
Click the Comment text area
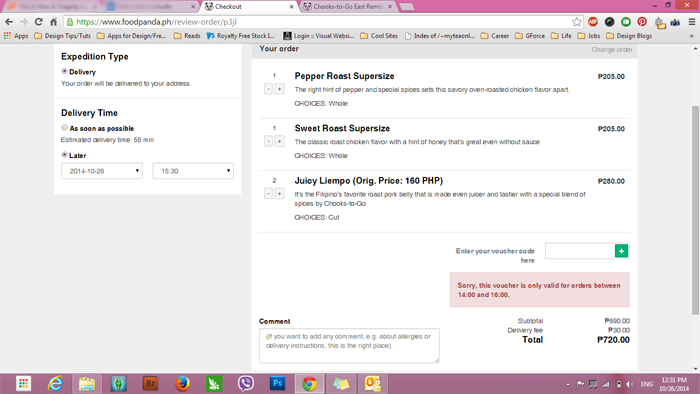[x=349, y=345]
